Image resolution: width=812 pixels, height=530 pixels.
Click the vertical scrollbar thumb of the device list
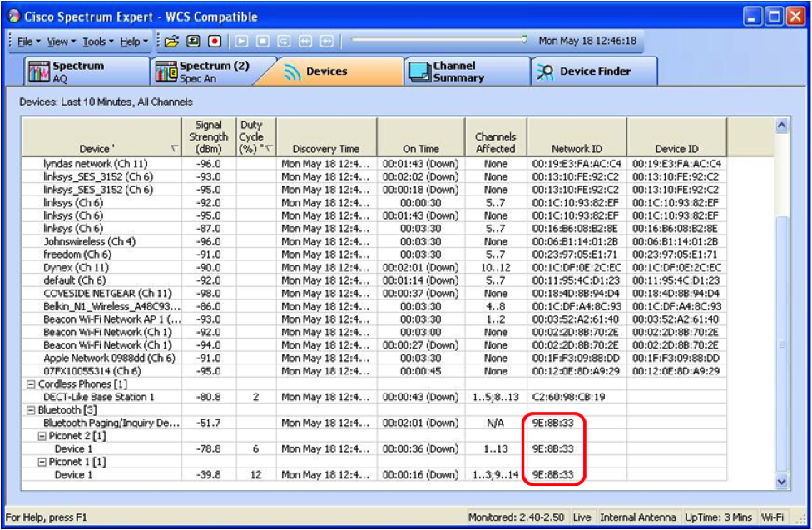[x=782, y=344]
